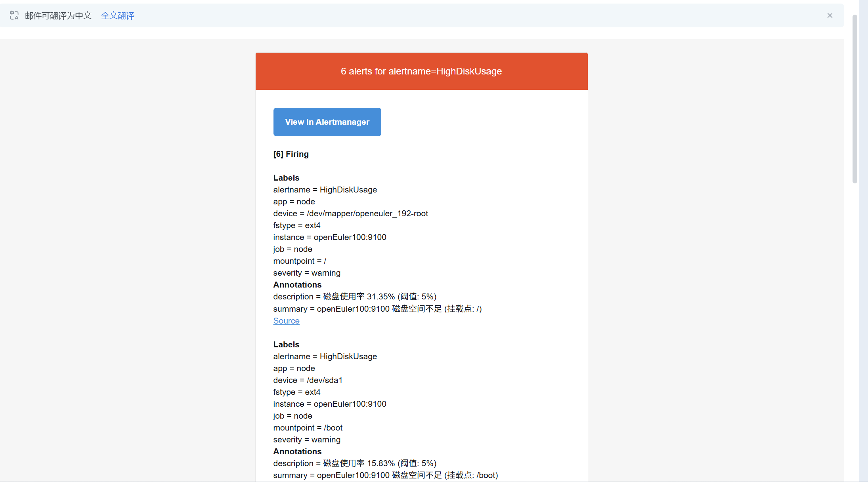Click the first Annotations heading
This screenshot has height=482, width=868.
coord(297,285)
